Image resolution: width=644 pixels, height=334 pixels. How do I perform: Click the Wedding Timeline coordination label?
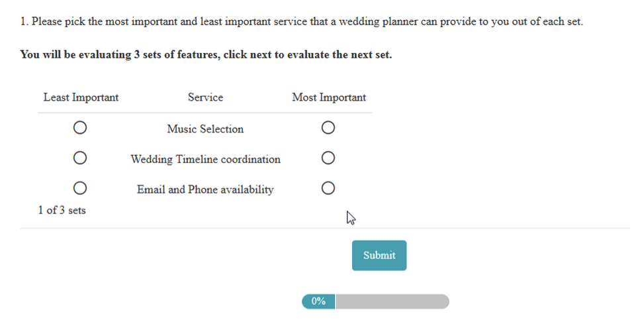205,159
